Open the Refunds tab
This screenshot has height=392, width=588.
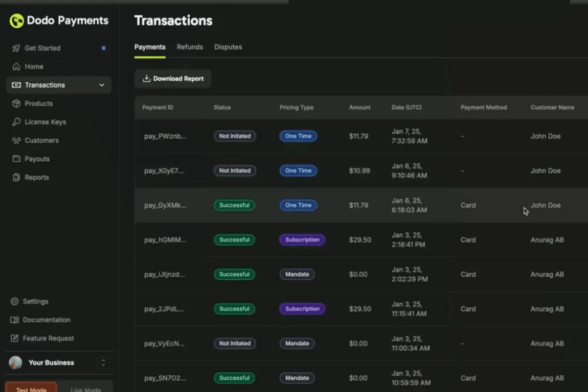pos(190,47)
